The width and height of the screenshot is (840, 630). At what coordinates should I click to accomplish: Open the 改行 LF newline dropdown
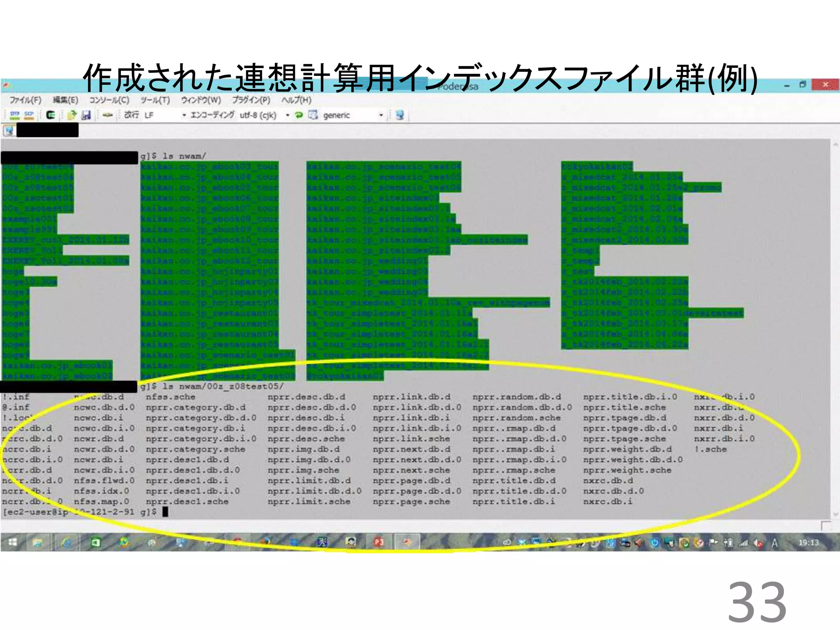pyautogui.click(x=184, y=115)
